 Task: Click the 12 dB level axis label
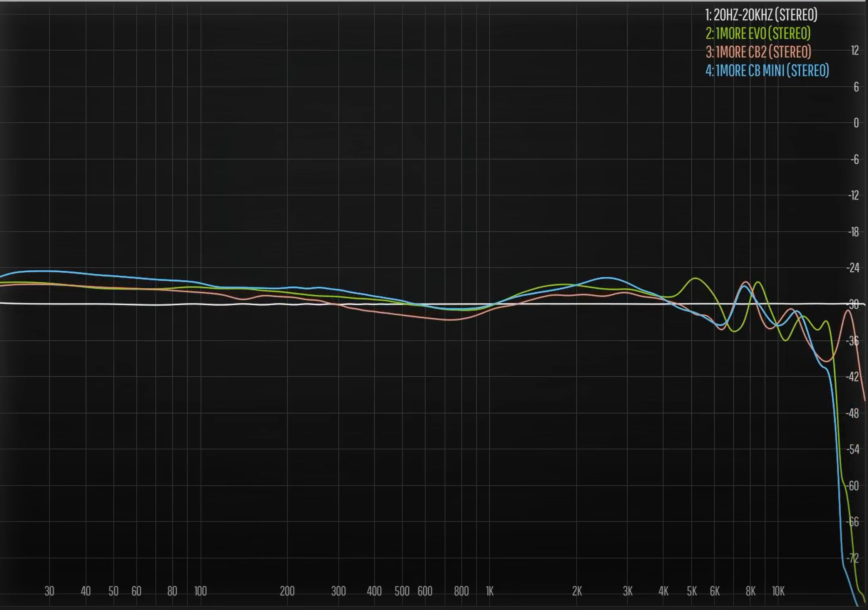tap(855, 51)
